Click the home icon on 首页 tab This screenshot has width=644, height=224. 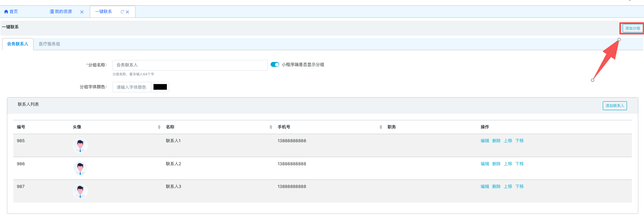(6, 12)
